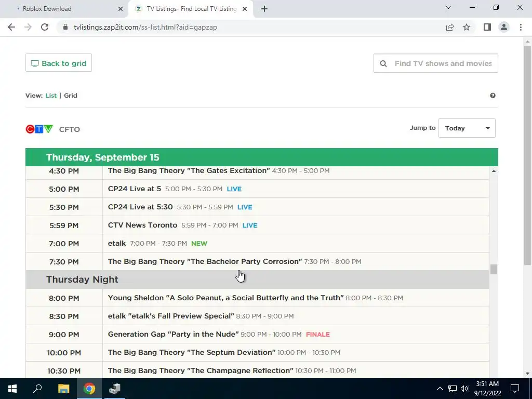Open the Jump to Today dropdown
Image resolution: width=532 pixels, height=399 pixels.
click(x=467, y=128)
